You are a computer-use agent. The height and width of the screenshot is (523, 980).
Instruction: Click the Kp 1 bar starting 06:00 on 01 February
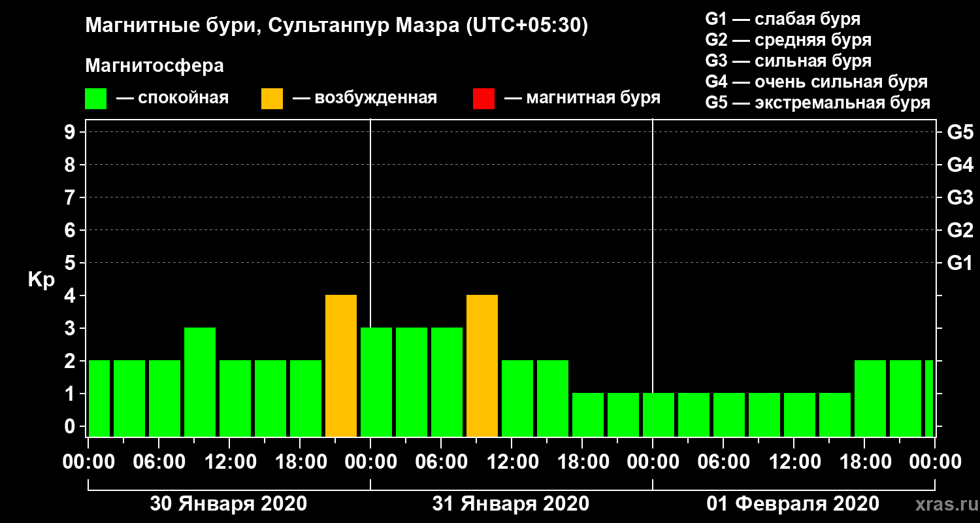click(729, 415)
